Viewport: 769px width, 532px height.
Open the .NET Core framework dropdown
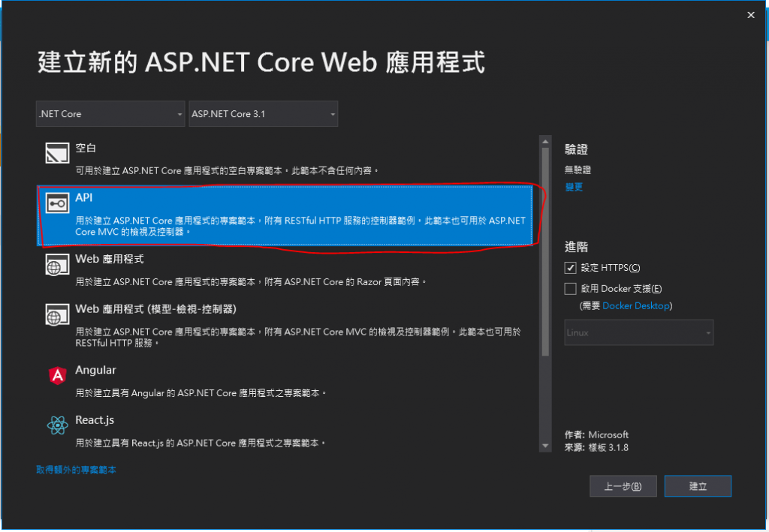(x=110, y=113)
